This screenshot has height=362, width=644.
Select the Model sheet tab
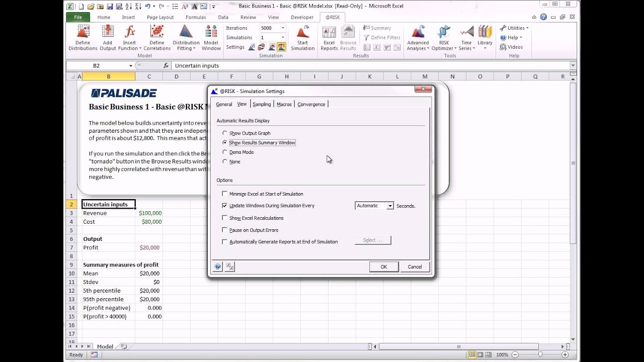tap(105, 346)
